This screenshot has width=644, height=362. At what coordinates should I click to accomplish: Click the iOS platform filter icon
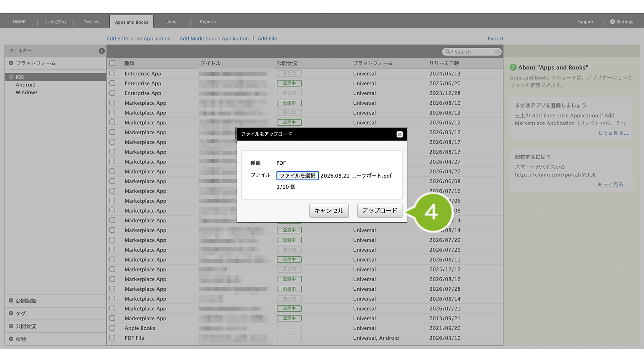[x=11, y=77]
